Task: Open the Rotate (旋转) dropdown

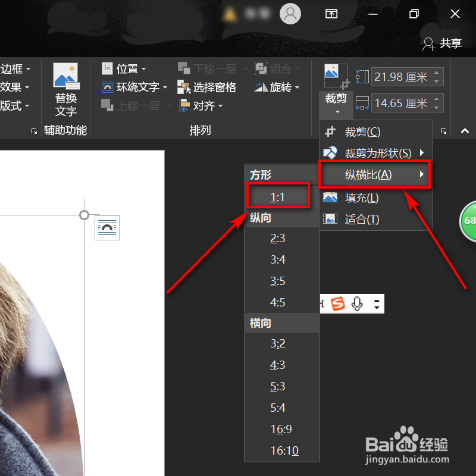Action: click(x=277, y=87)
